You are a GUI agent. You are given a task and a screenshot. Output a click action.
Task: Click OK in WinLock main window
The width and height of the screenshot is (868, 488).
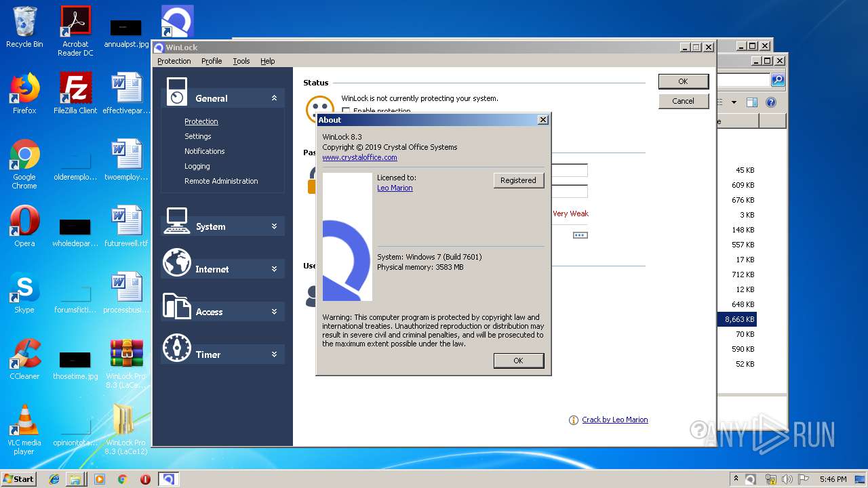click(683, 81)
